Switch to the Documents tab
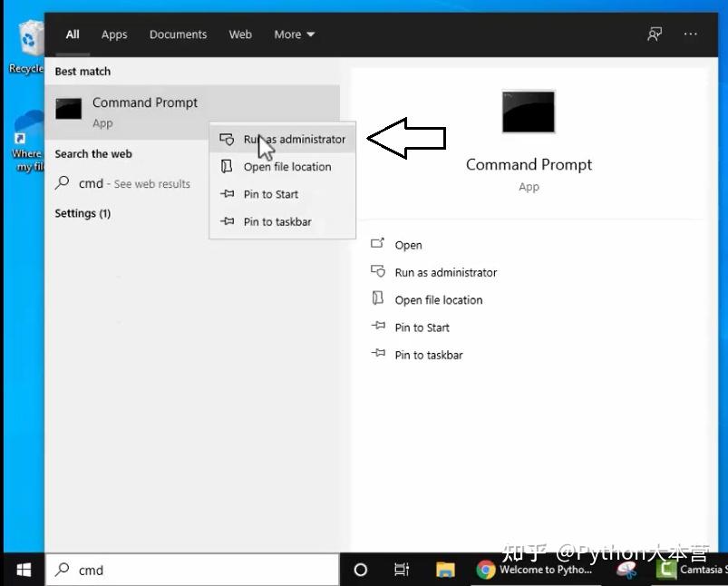The image size is (728, 586). (178, 34)
